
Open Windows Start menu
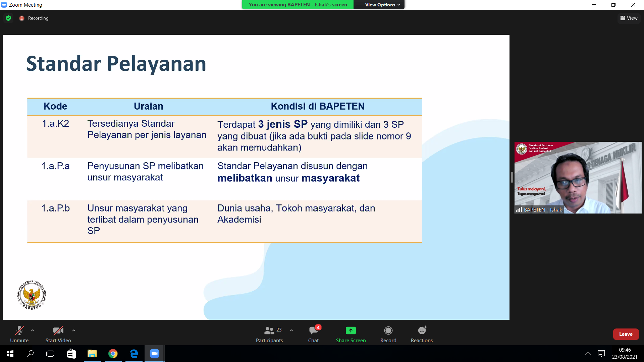(x=10, y=354)
